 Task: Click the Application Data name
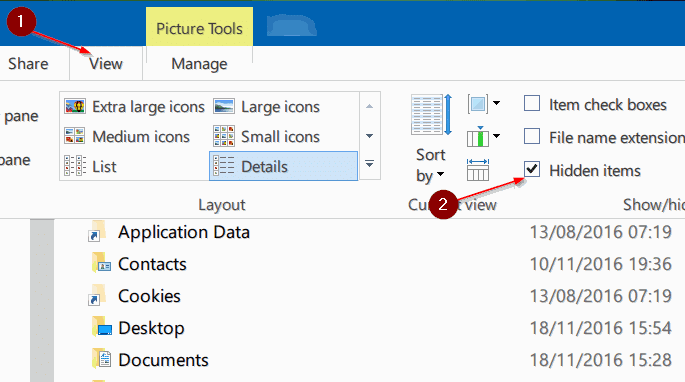(184, 232)
